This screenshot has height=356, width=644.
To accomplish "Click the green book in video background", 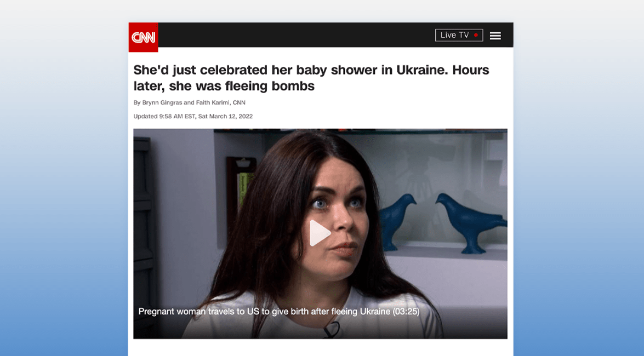I will click(243, 190).
